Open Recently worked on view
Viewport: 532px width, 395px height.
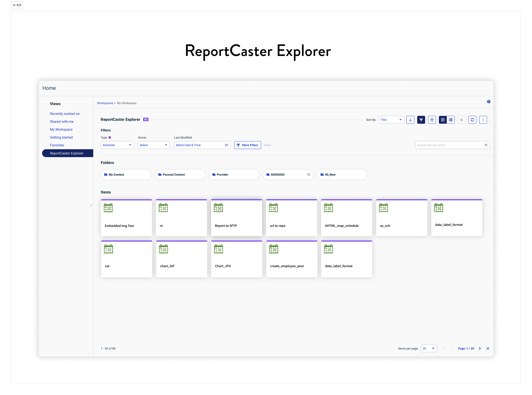coord(65,114)
